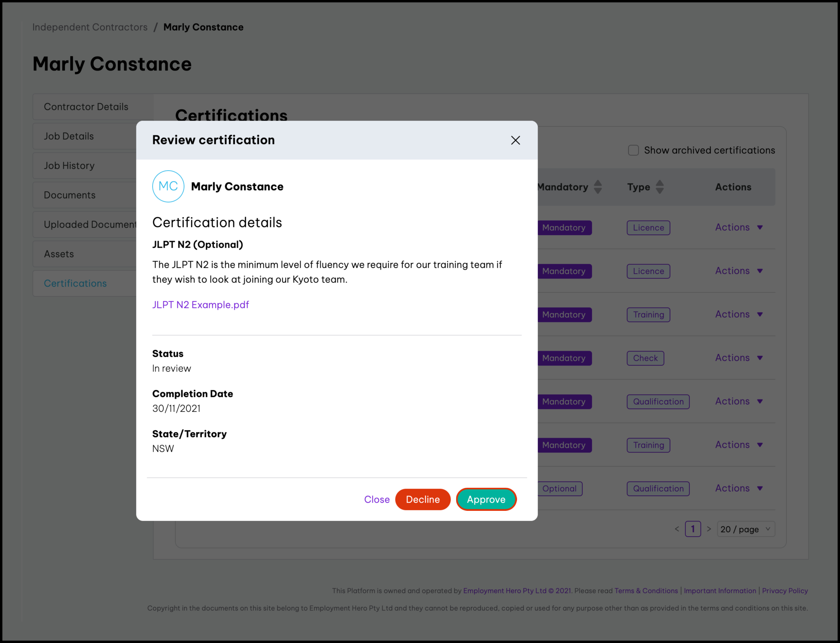Image resolution: width=840 pixels, height=643 pixels.
Task: Go to next page arrow in pagination
Action: 709,529
